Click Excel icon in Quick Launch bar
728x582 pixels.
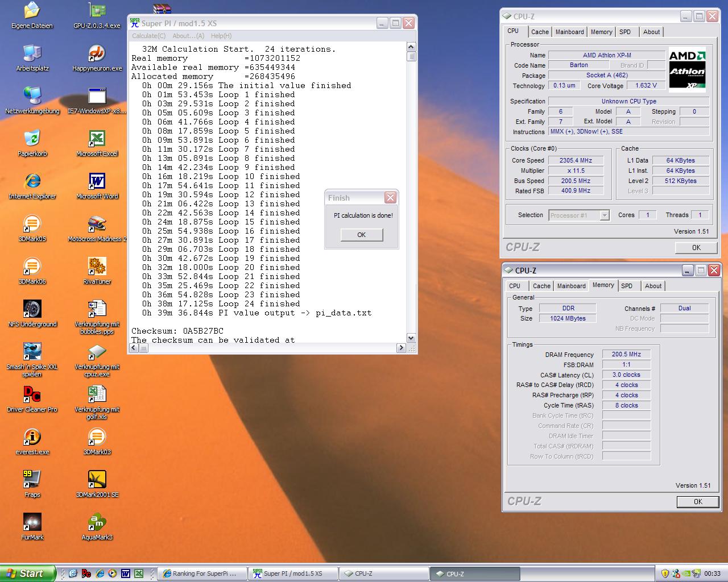click(x=139, y=573)
